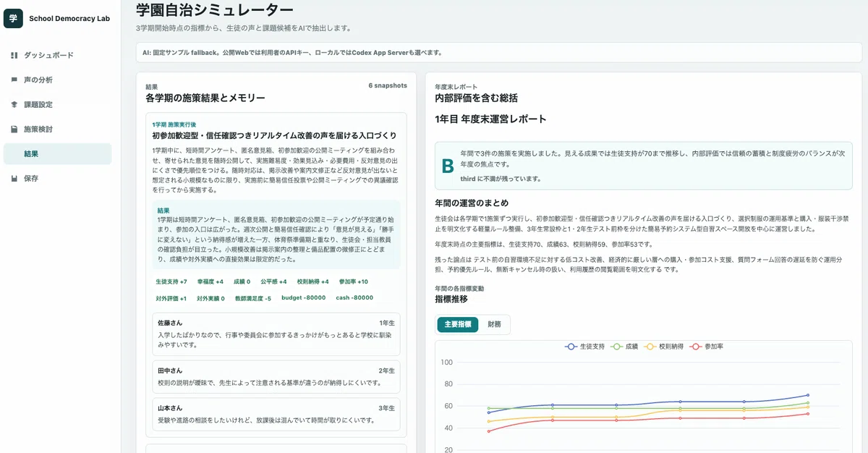Click the 山本さん 3年生 comment card
This screenshot has height=453, width=868.
coord(276,415)
